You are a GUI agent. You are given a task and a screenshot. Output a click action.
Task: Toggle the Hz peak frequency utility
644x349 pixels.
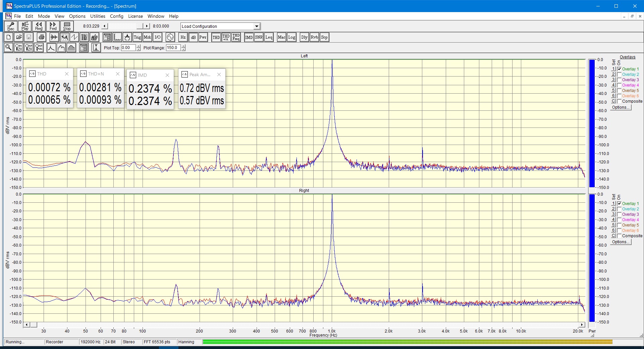click(183, 37)
